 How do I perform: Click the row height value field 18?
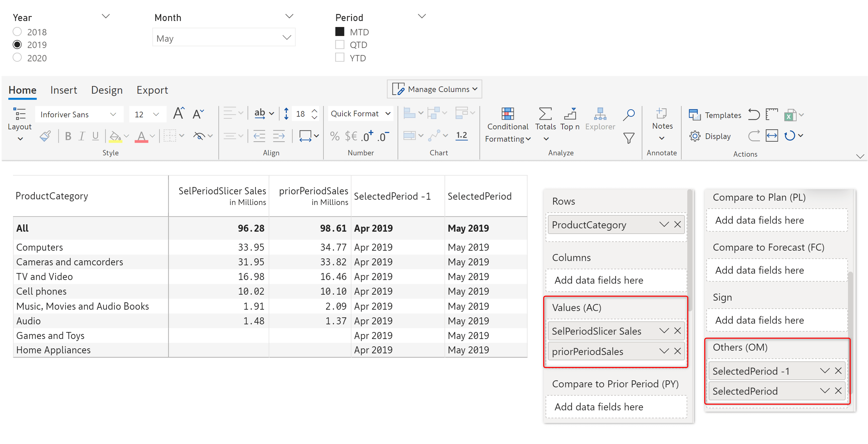coord(300,114)
